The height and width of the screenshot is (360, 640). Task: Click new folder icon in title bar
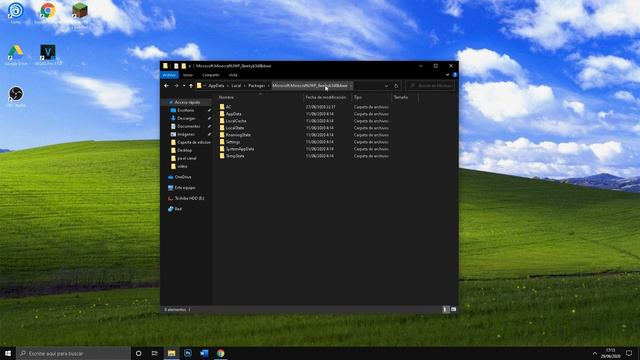[x=184, y=66]
